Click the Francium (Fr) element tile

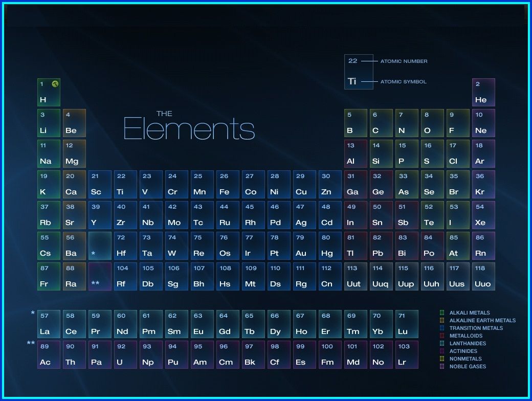point(48,276)
